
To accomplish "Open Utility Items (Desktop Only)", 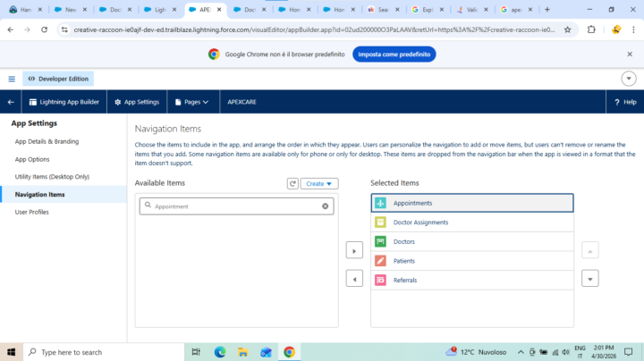I will (52, 177).
